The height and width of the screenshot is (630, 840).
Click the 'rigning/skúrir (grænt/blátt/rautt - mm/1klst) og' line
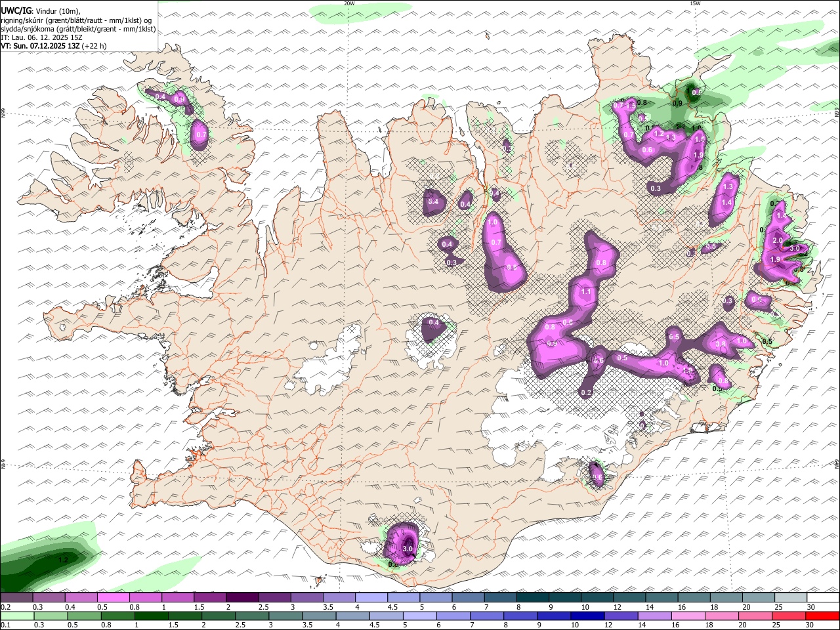coord(76,20)
